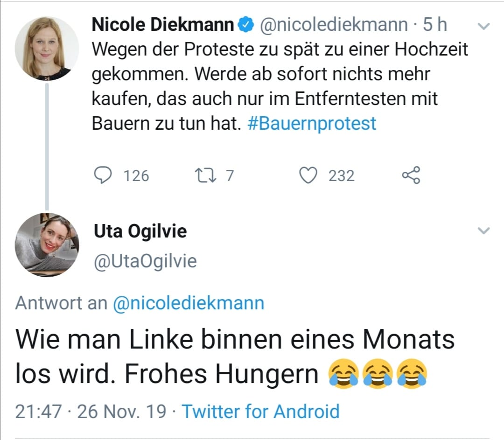
Task: Click the 5 h timestamp
Action: [434, 25]
